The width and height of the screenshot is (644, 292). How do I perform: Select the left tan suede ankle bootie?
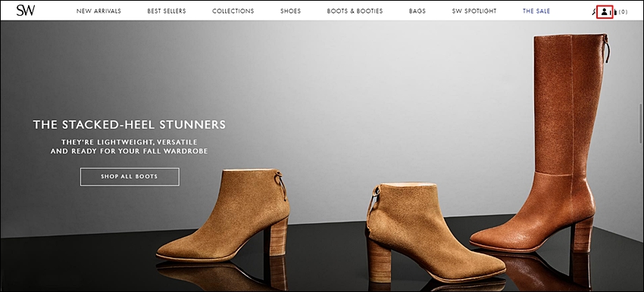(224, 216)
